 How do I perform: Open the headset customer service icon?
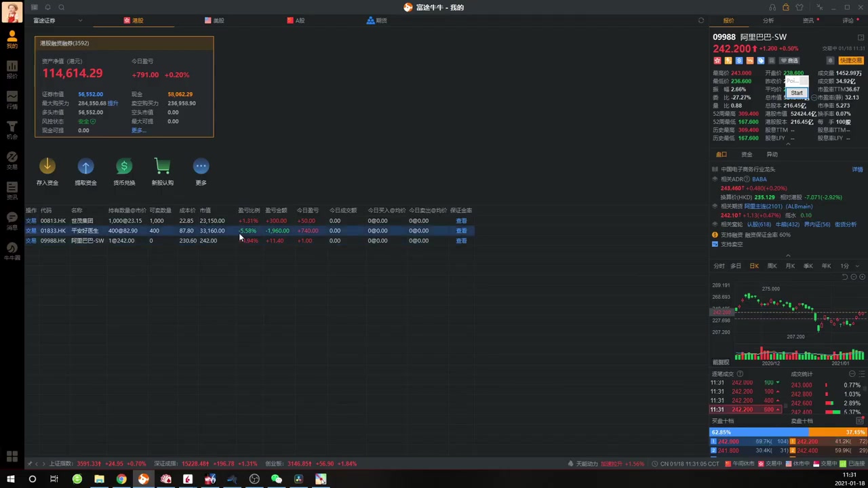pyautogui.click(x=772, y=7)
